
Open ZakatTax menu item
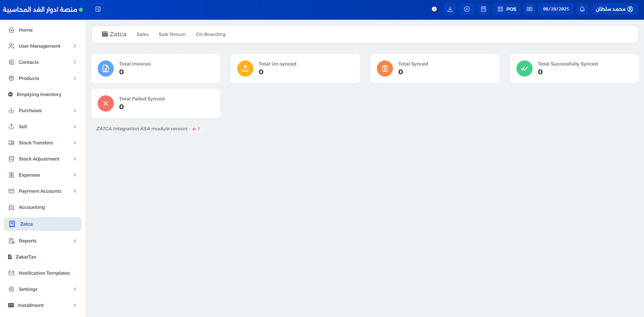(43, 257)
